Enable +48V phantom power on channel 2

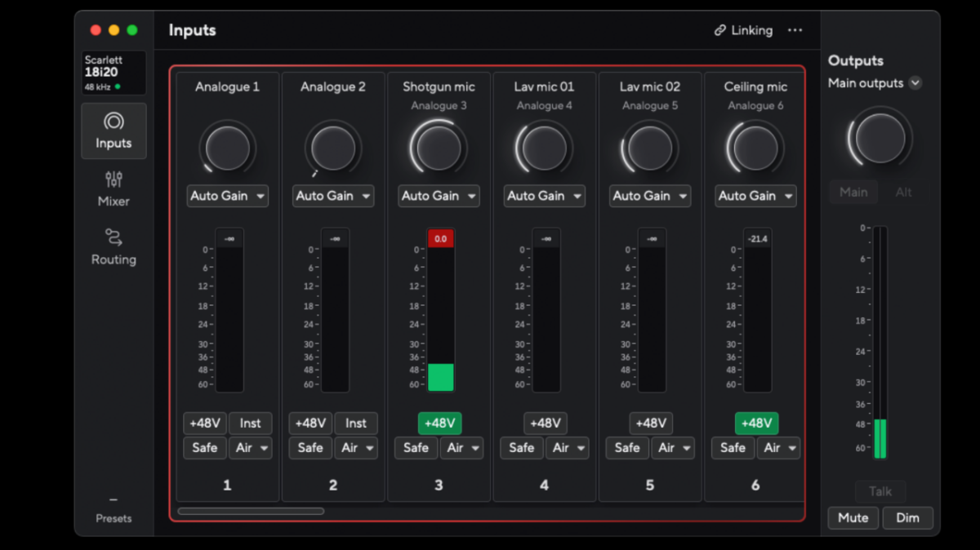(x=310, y=423)
